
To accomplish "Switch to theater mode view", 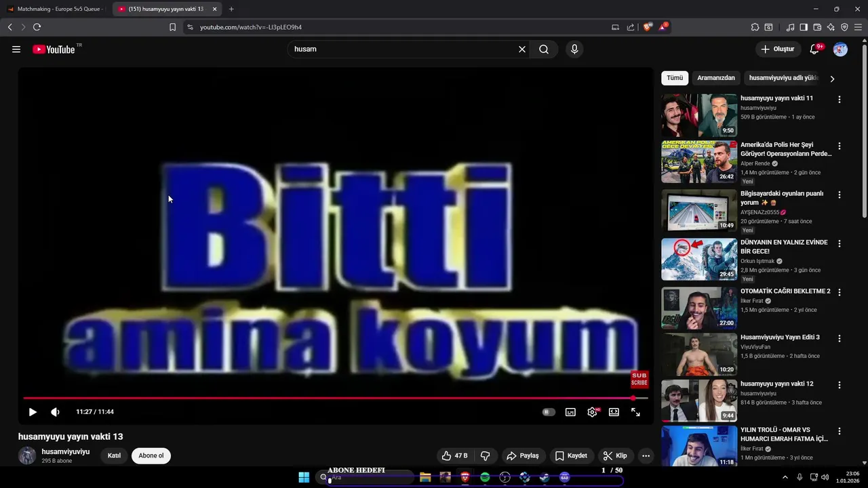I will [614, 412].
